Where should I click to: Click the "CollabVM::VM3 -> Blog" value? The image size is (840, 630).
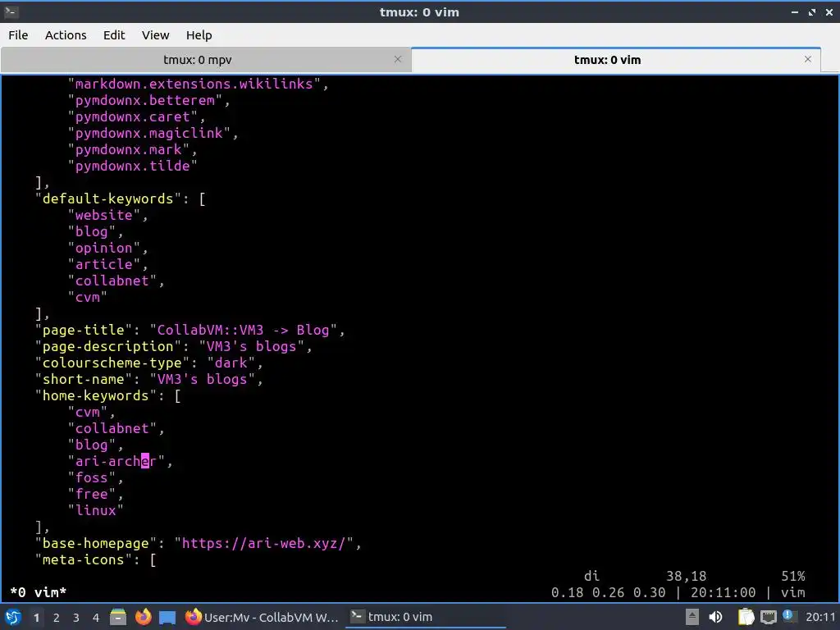click(x=243, y=330)
